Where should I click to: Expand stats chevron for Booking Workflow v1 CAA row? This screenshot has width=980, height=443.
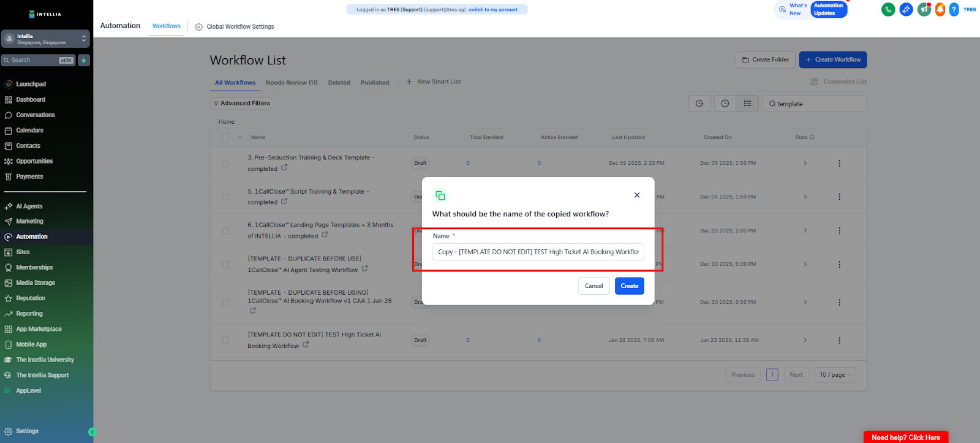805,302
